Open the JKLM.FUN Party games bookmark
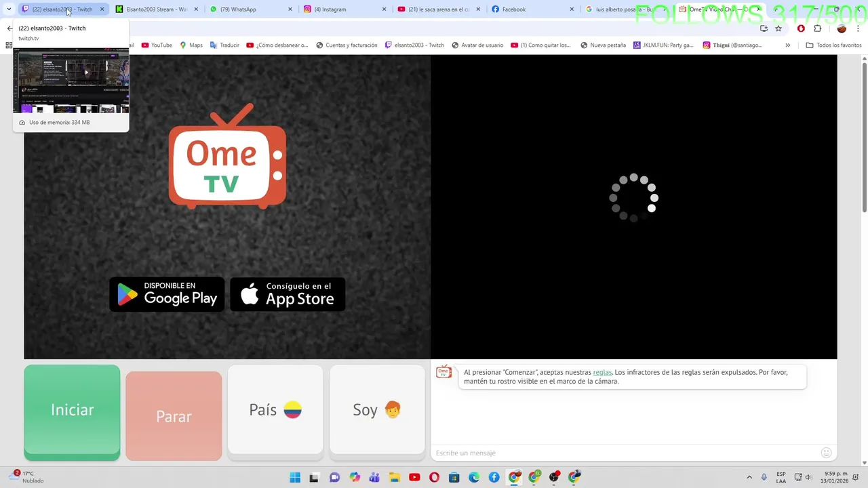This screenshot has width=868, height=488. 663,45
